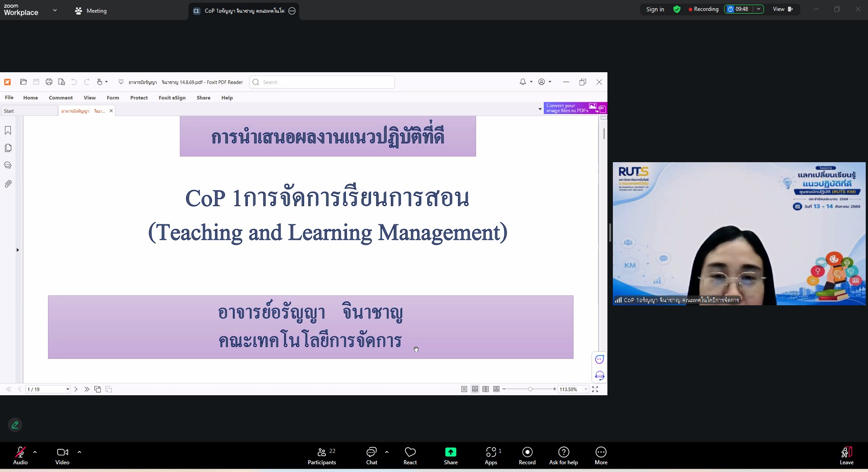Image resolution: width=868 pixels, height=472 pixels.
Task: Open Participants panel in Zoom
Action: tap(322, 456)
